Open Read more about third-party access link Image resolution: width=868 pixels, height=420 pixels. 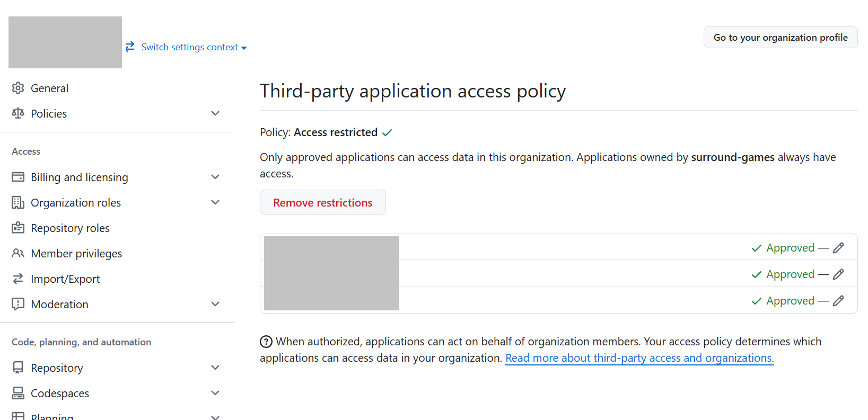click(639, 358)
